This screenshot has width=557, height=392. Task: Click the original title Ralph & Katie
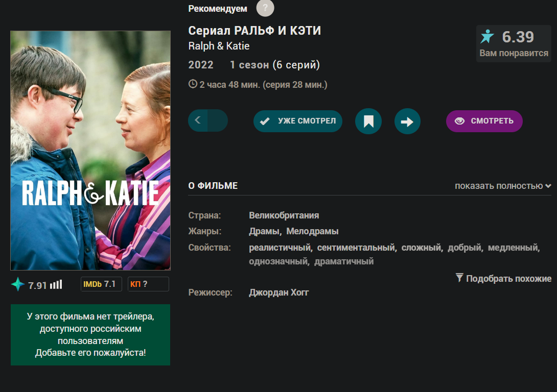[219, 46]
